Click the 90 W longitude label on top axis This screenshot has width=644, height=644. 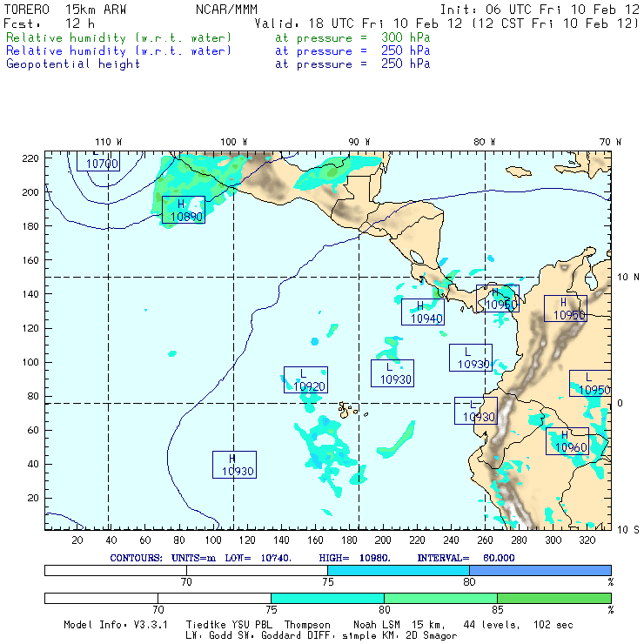click(x=359, y=142)
